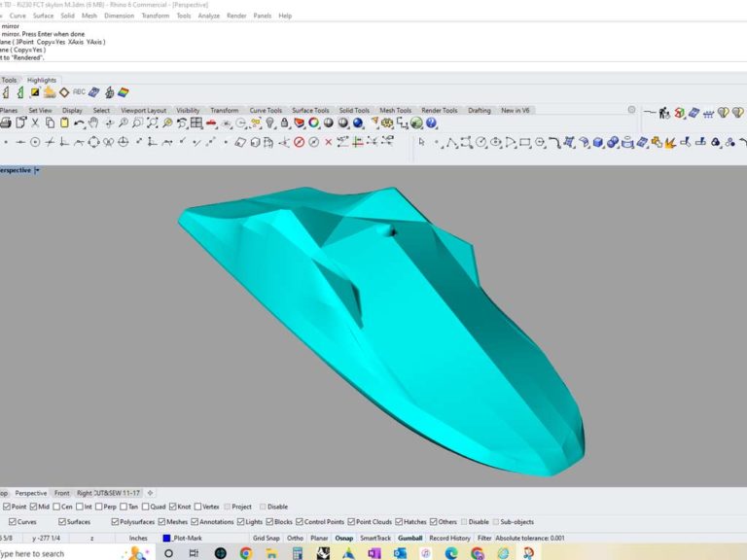The image size is (747, 560).
Task: Open the Perspective viewport dropdown arrow
Action: pos(37,170)
